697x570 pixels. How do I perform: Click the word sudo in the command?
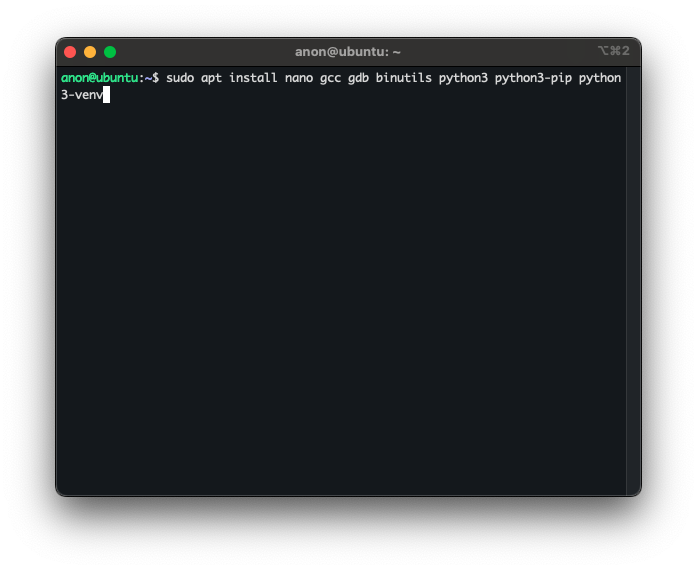(x=180, y=78)
